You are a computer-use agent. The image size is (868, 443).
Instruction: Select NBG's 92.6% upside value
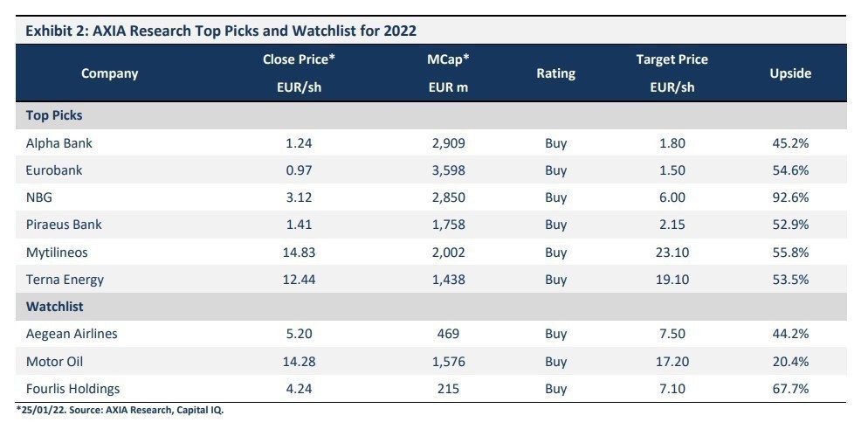pos(789,197)
